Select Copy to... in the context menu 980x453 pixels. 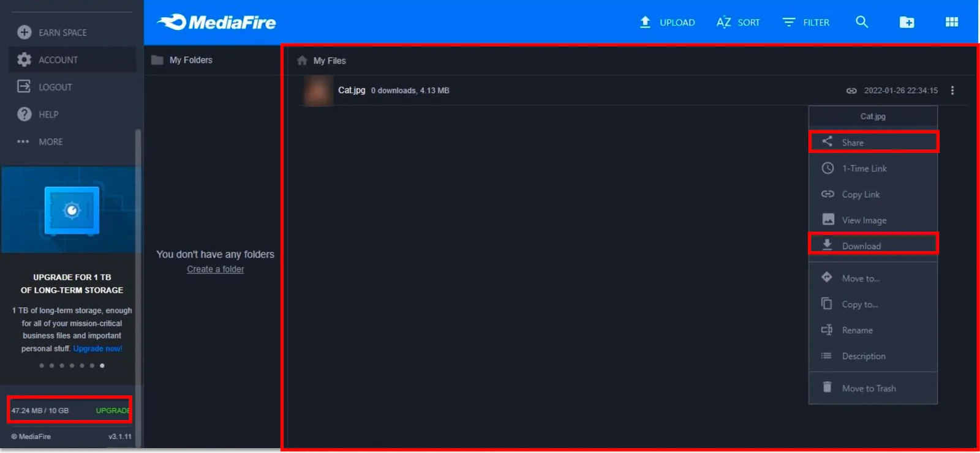point(873,304)
